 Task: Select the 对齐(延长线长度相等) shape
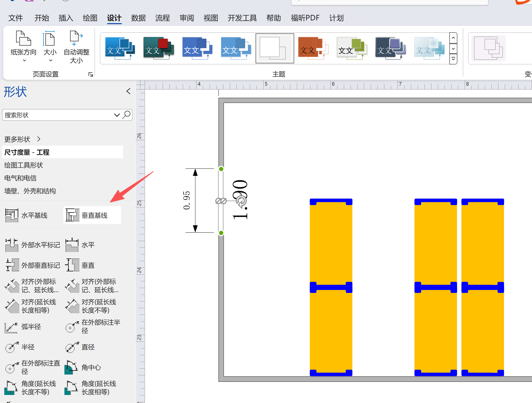point(31,306)
